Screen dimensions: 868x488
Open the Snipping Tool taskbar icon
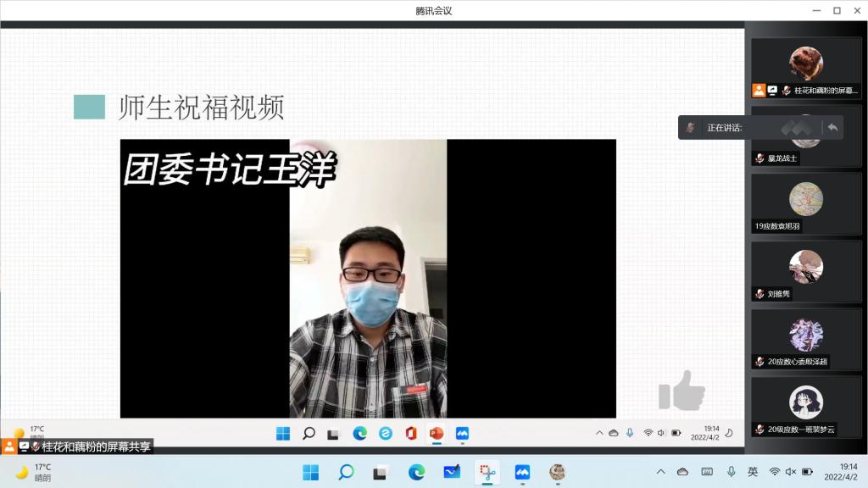click(487, 472)
